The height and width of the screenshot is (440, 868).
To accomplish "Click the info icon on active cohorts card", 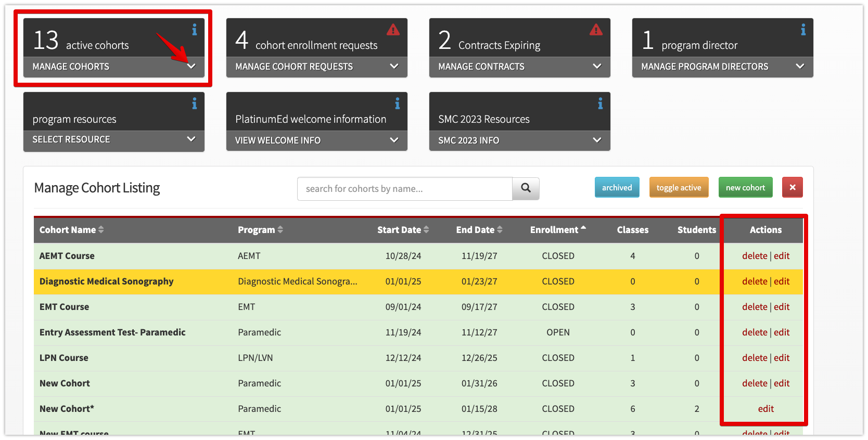I will (x=194, y=30).
